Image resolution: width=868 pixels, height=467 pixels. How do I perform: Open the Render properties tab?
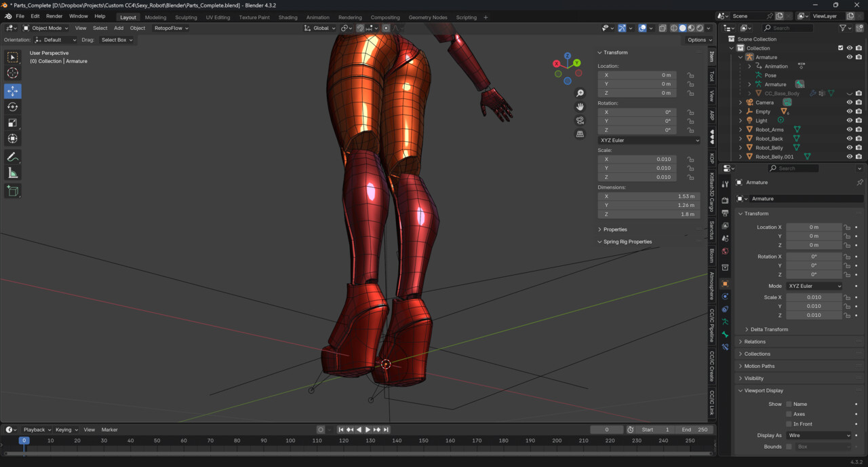pos(725,200)
